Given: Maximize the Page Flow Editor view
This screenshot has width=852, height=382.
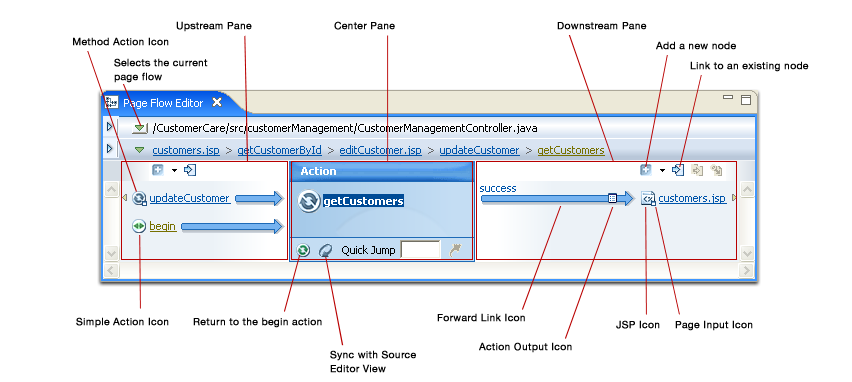Looking at the screenshot, I should coord(746,99).
